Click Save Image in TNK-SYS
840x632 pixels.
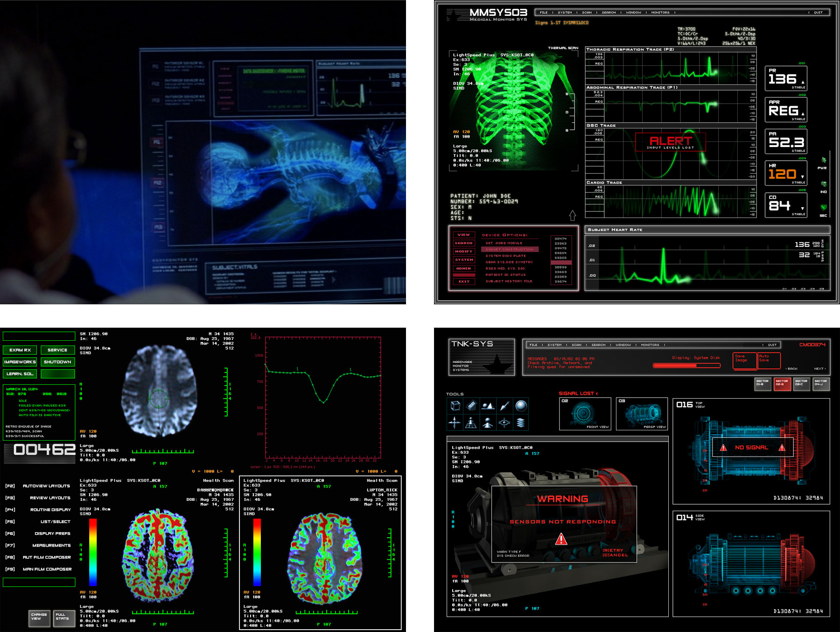pyautogui.click(x=745, y=360)
